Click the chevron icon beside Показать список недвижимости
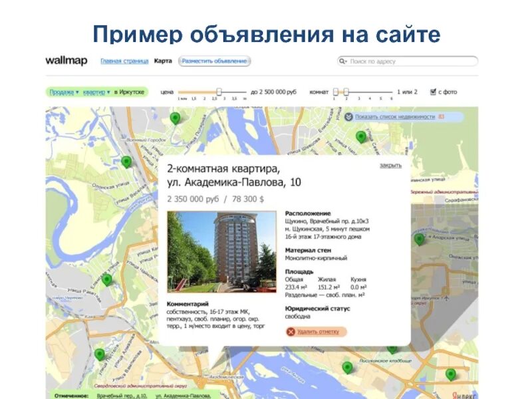532x399 pixels. pos(348,117)
